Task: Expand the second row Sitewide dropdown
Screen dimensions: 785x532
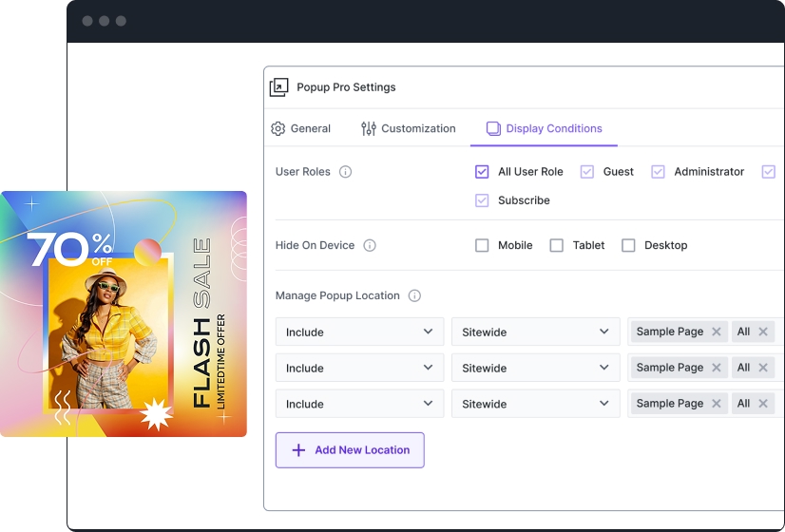Action: click(535, 368)
